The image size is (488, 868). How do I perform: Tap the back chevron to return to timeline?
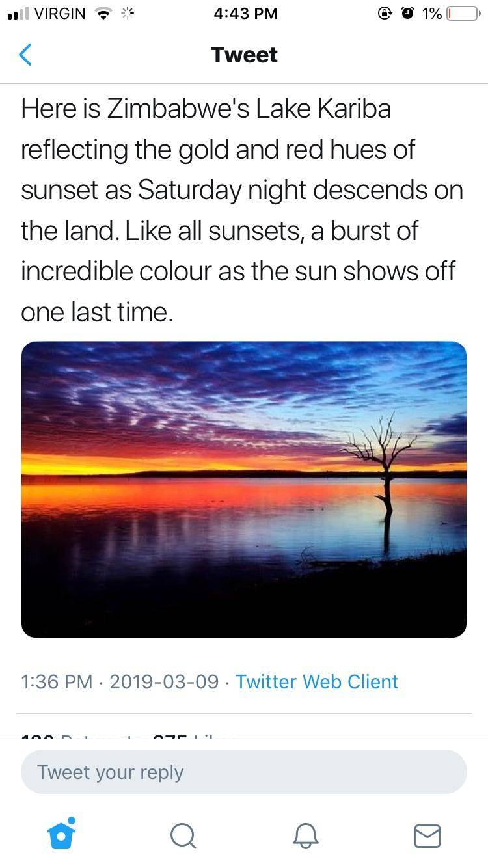(25, 55)
